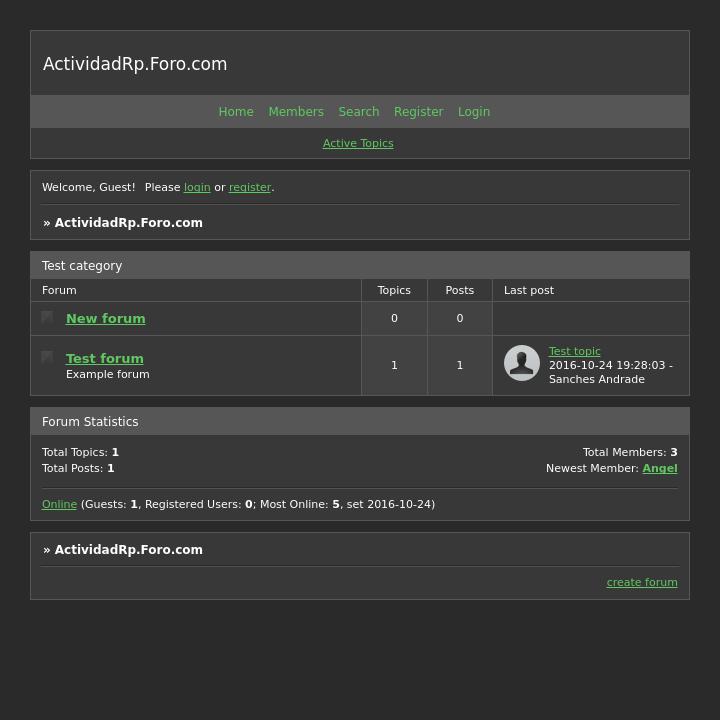Select Register in the navigation bar
This screenshot has width=720, height=720.
[x=418, y=112]
